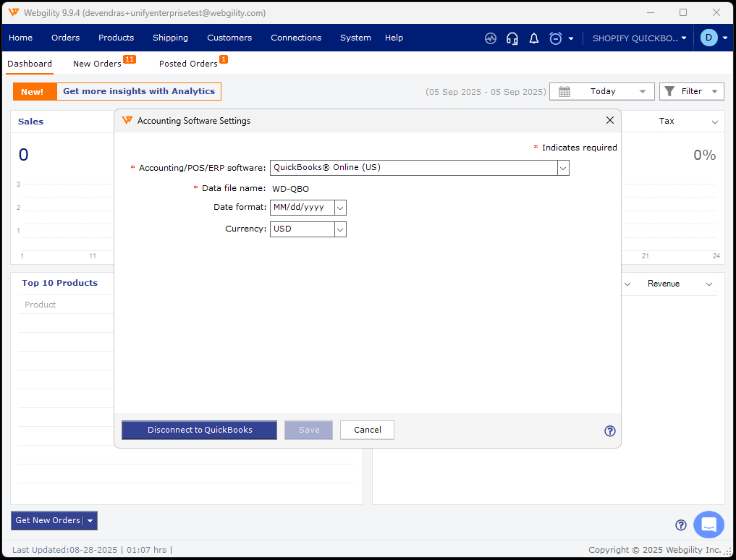736x560 pixels.
Task: Open the Connections menu
Action: click(296, 38)
